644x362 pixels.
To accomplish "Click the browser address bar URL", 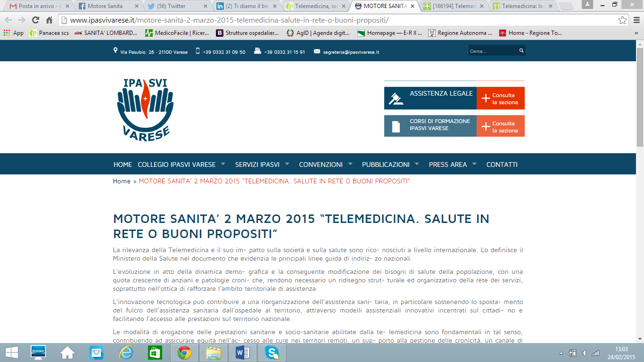I will coord(229,20).
